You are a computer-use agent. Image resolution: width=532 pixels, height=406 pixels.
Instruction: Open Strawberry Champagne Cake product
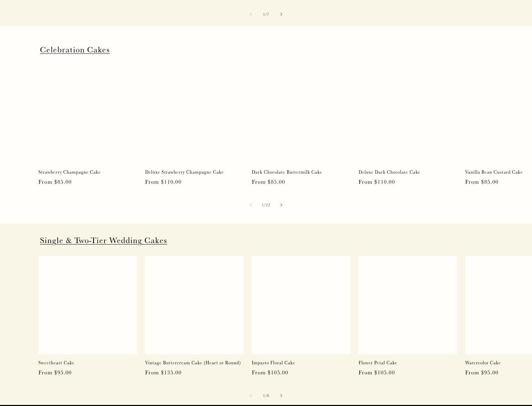(x=69, y=172)
